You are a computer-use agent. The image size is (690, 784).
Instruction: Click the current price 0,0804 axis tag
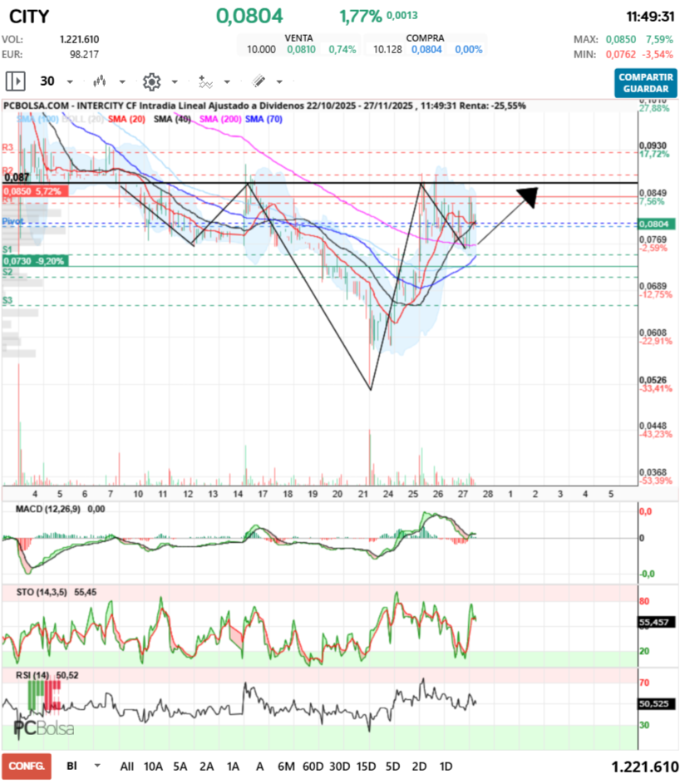point(657,224)
